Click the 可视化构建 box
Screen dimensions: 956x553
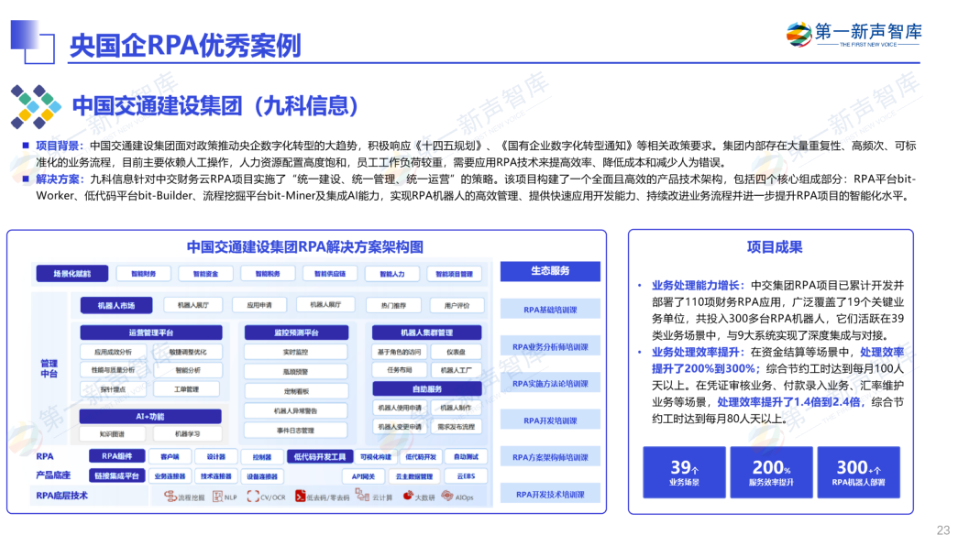pyautogui.click(x=375, y=457)
